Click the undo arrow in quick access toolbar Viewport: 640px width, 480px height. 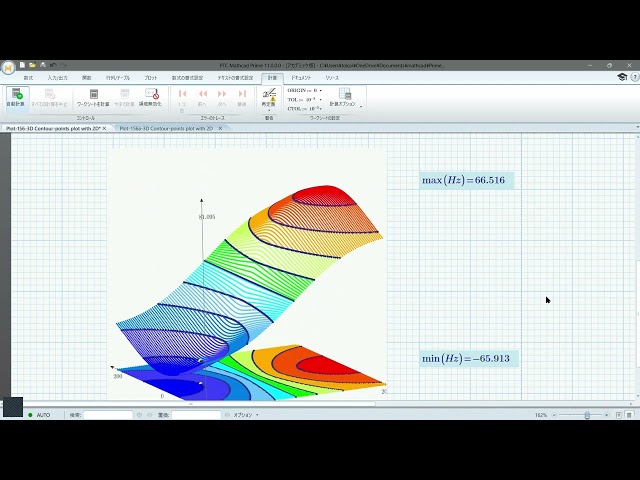53,65
